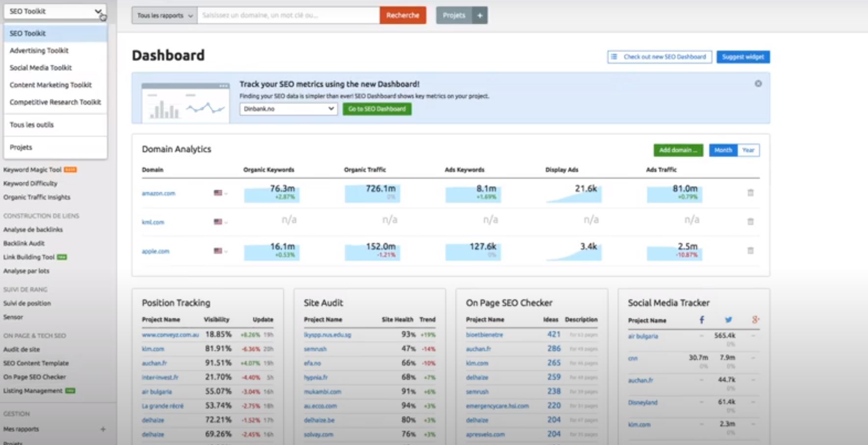Screen dimensions: 868x445
Task: Click amazon.com Organic Keywords 76.3m value
Action: coord(283,189)
